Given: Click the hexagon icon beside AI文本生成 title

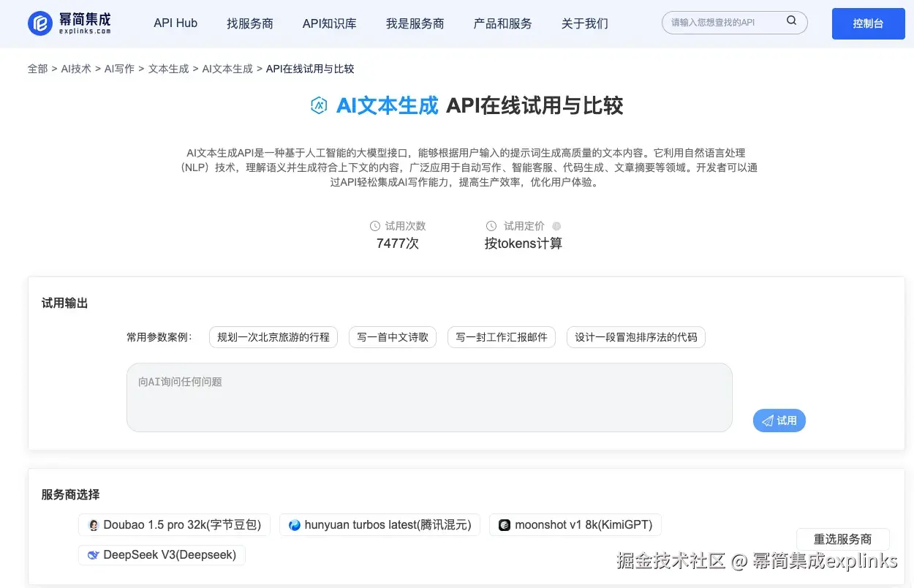Looking at the screenshot, I should [319, 106].
